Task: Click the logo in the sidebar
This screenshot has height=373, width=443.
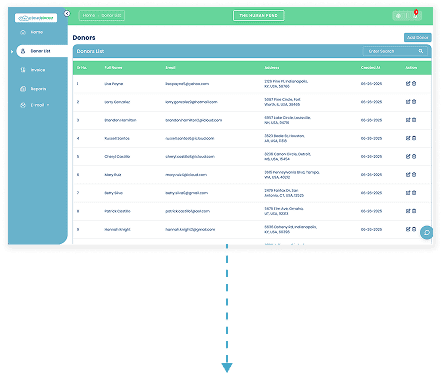Action: click(36, 18)
